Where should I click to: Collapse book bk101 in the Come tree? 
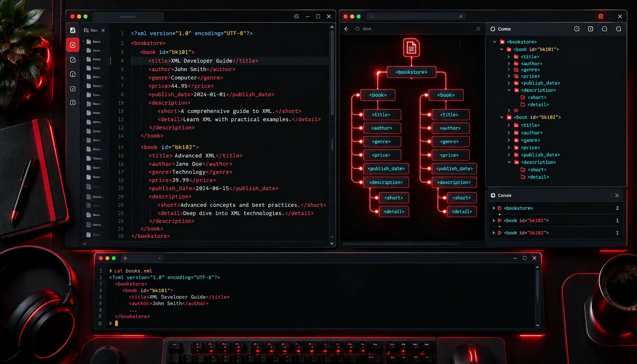click(501, 49)
